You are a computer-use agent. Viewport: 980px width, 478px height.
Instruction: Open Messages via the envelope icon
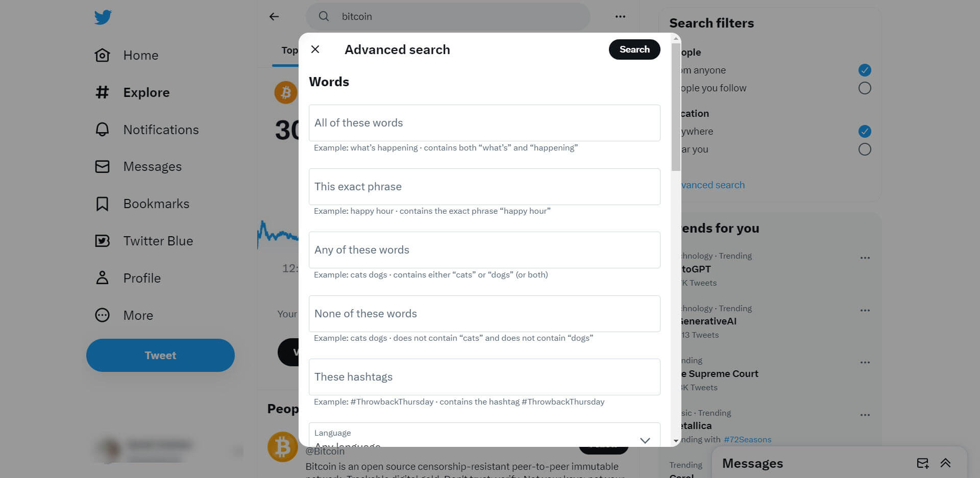pos(102,166)
